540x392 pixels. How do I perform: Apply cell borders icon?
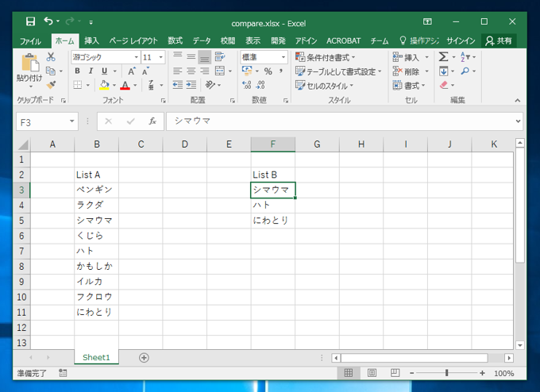tap(78, 85)
